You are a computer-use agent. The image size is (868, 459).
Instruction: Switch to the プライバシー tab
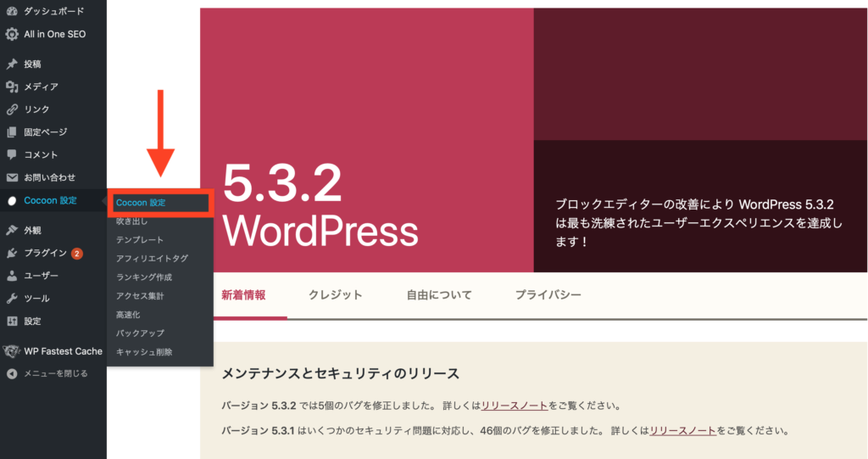click(x=548, y=295)
